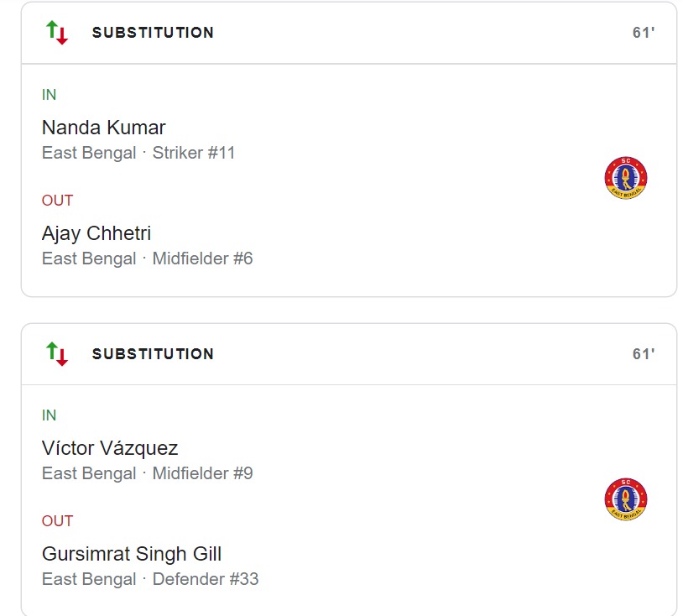Click the red OUT label above Gursimrat Singh Gill

[57, 521]
